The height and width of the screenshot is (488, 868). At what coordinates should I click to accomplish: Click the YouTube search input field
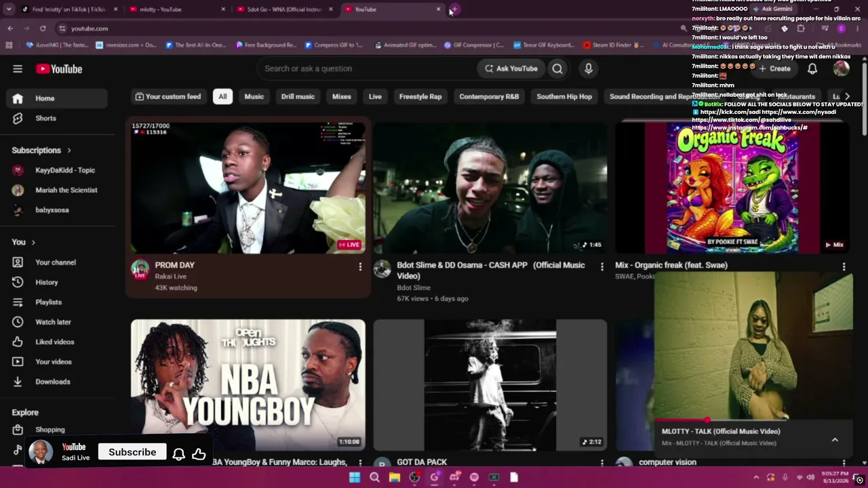pyautogui.click(x=366, y=68)
